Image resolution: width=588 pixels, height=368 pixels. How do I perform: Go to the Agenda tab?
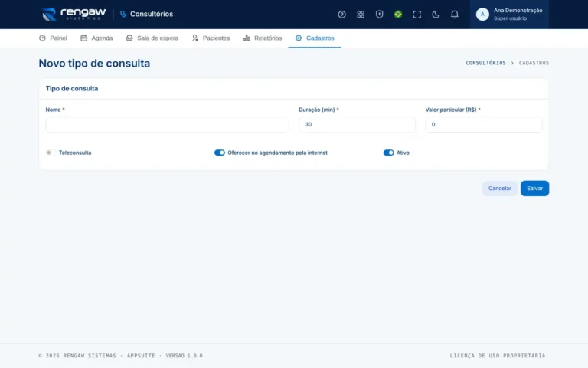96,38
